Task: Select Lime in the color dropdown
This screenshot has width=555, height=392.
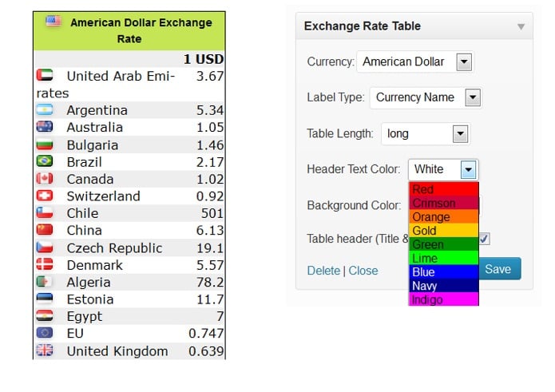Action: coord(444,258)
